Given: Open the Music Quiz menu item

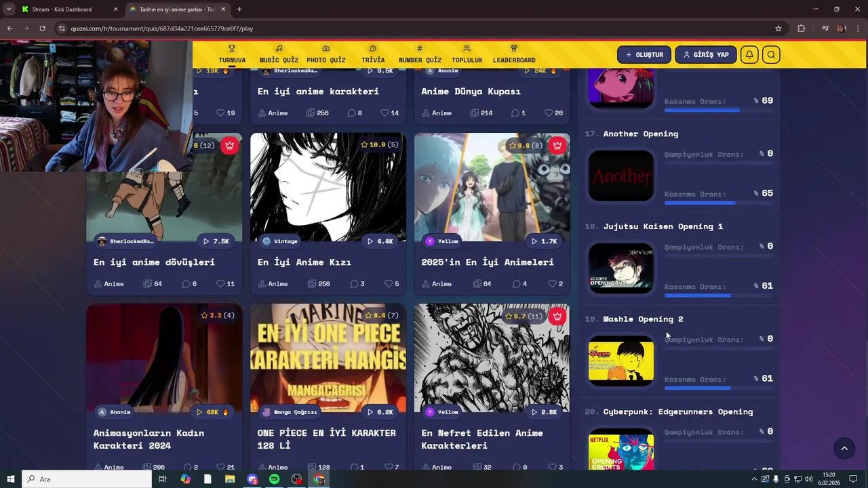Looking at the screenshot, I should coord(279,54).
